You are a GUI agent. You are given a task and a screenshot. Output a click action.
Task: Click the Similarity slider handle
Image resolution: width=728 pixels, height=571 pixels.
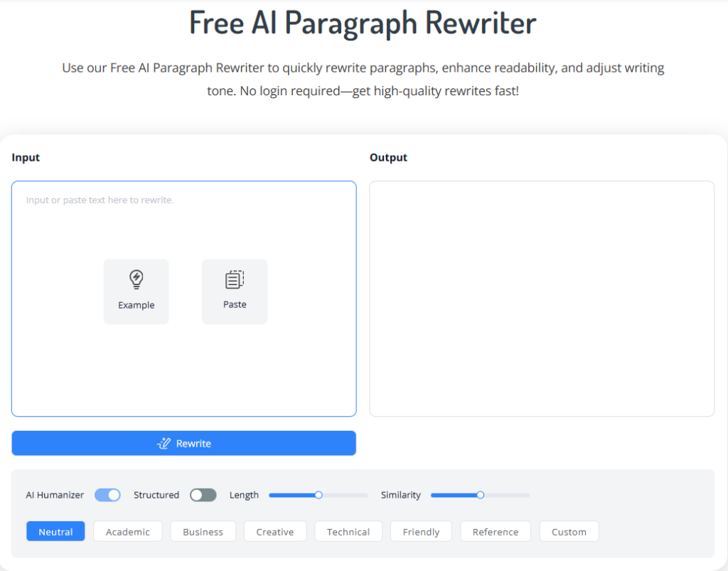tap(481, 495)
